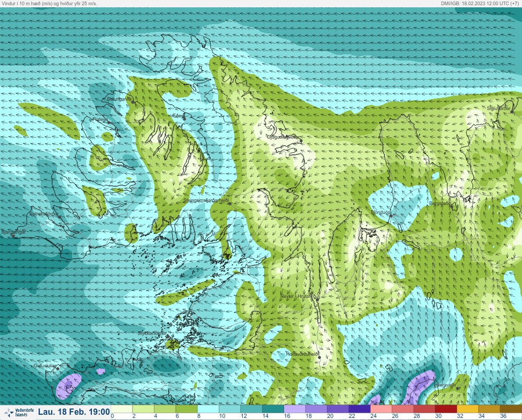
Task: Pick the 4–6 m/s green legend swatch
Action: click(x=165, y=409)
